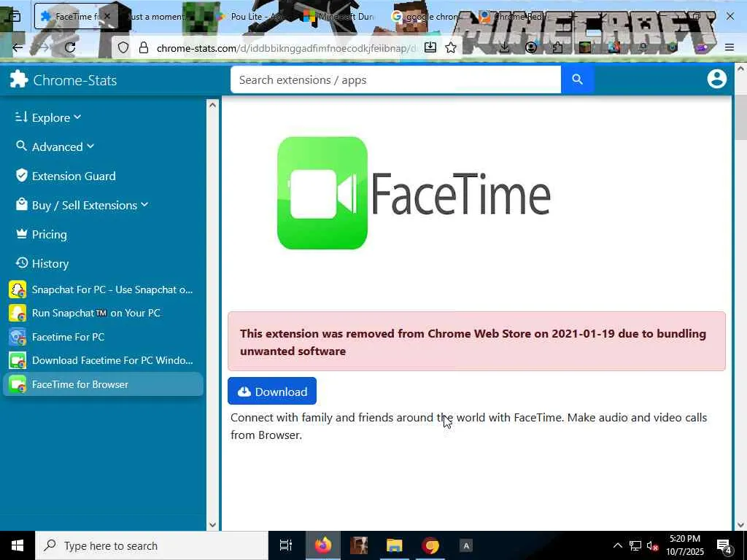Expand the Explore menu
Screen dimensions: 747x560
coord(48,117)
